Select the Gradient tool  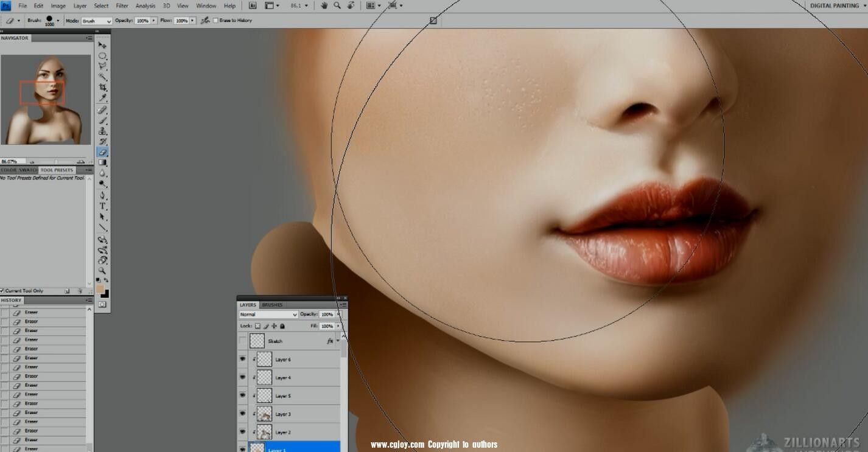pos(102,162)
